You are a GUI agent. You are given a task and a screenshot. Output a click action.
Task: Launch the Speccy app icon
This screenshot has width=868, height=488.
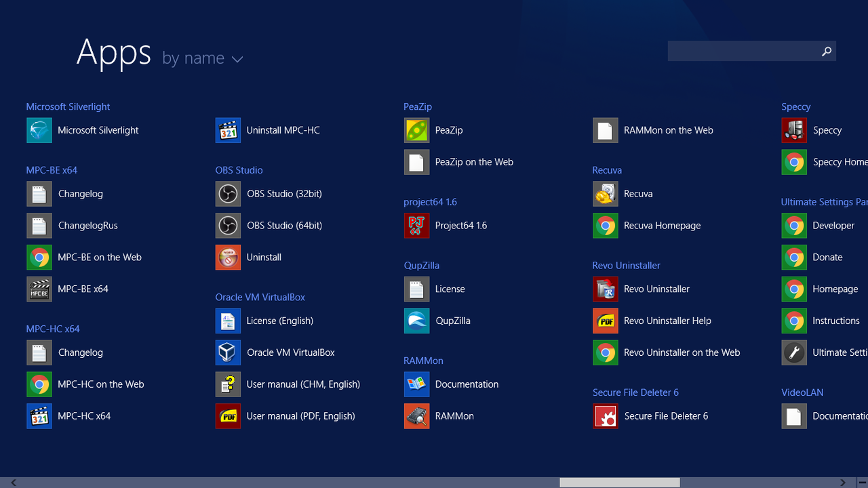tap(793, 130)
